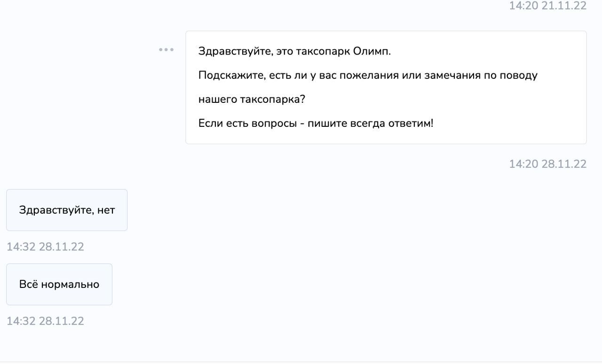Screen dimensions: 602x364
Task: Click the message bubble starting "Здравствуйте, это таксопарк Олимп"
Action: [386, 87]
